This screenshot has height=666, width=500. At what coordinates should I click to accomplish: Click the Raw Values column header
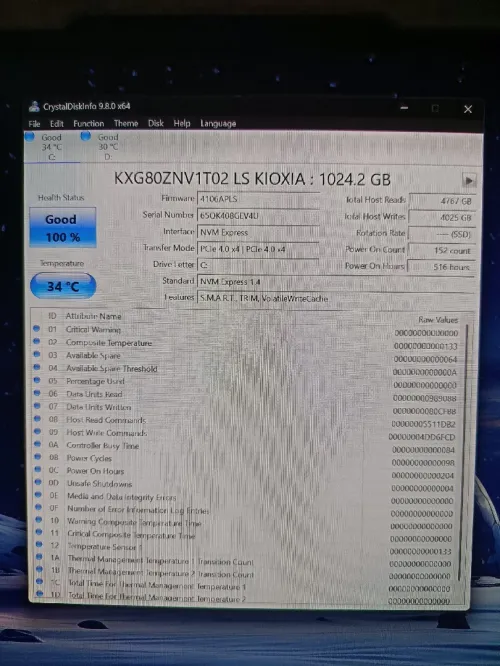[438, 320]
